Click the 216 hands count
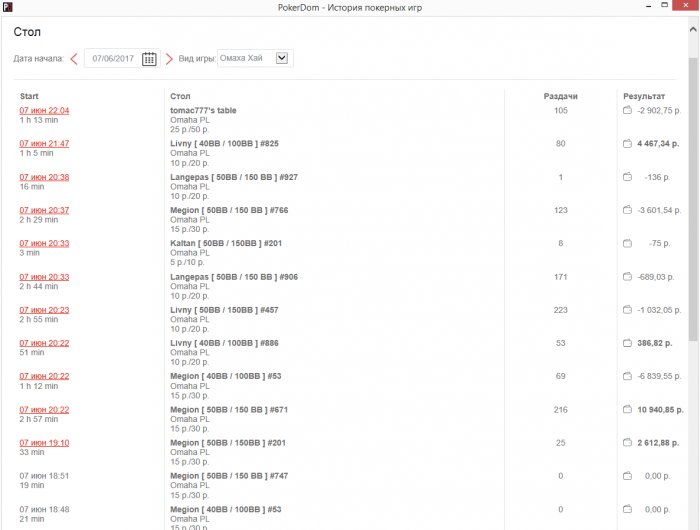 [560, 409]
